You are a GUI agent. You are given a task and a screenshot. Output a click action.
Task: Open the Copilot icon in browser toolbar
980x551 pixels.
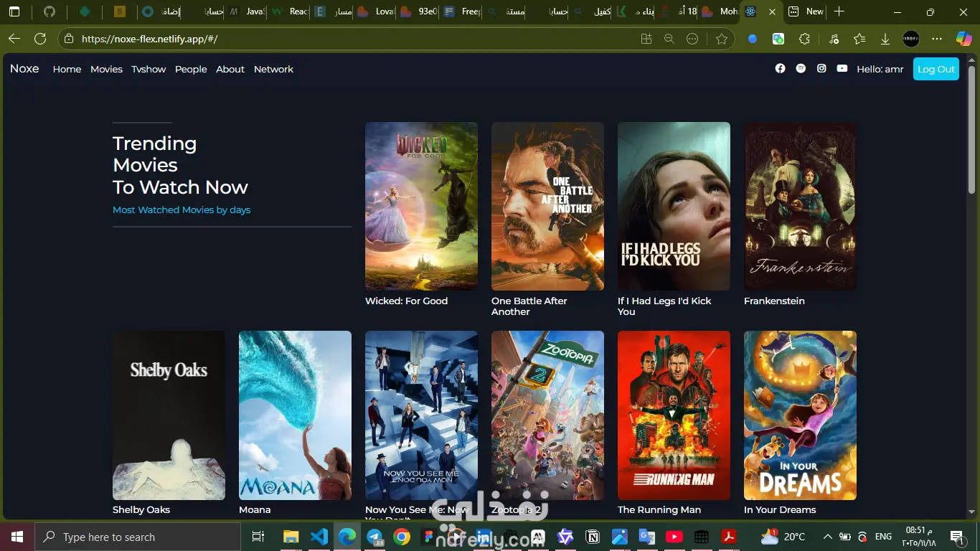963,39
